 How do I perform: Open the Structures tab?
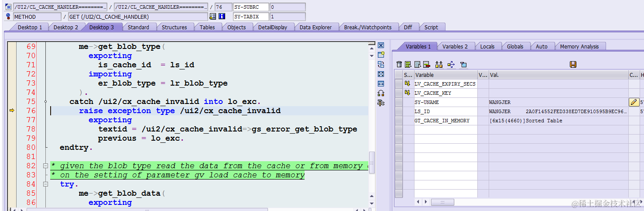(x=174, y=27)
